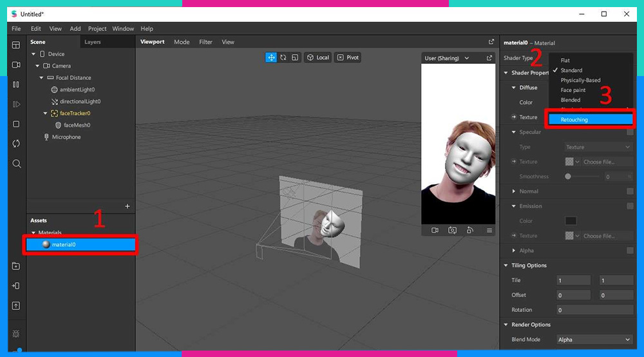
Task: Open the Add menu
Action: 75,29
